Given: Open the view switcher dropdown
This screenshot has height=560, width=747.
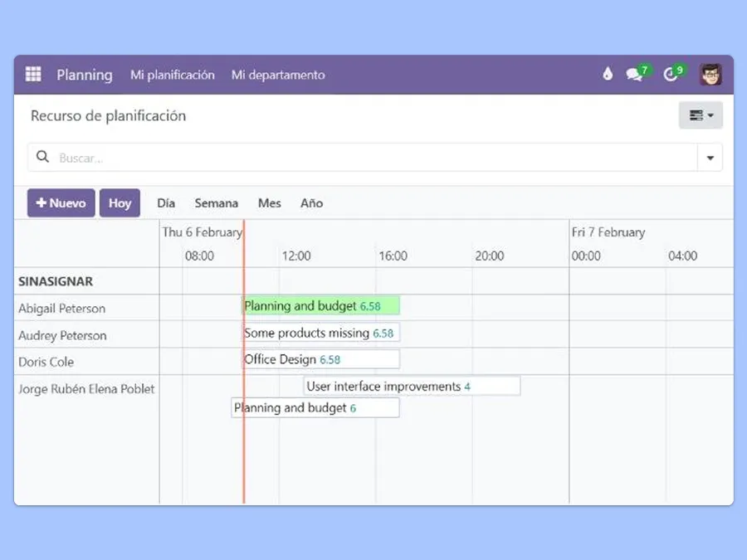Looking at the screenshot, I should 710,115.
